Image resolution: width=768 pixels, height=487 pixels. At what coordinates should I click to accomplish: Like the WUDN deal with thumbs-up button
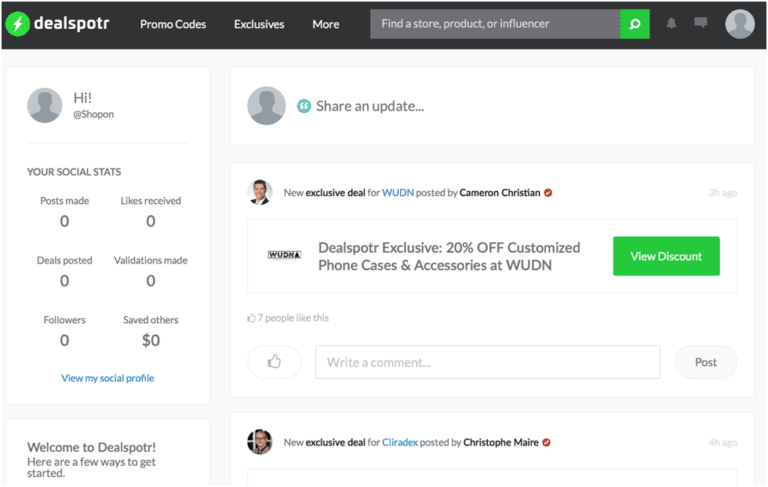tap(274, 362)
